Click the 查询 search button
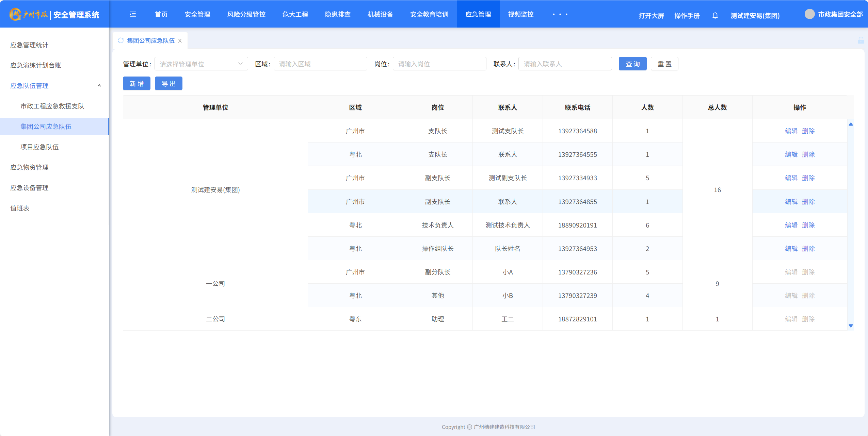The width and height of the screenshot is (868, 436). [632, 64]
